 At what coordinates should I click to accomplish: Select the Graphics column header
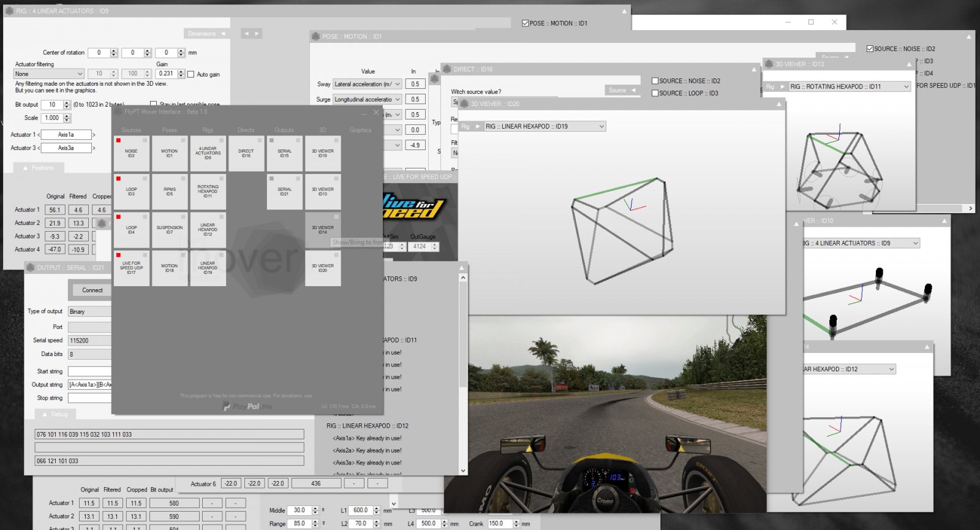(x=361, y=130)
